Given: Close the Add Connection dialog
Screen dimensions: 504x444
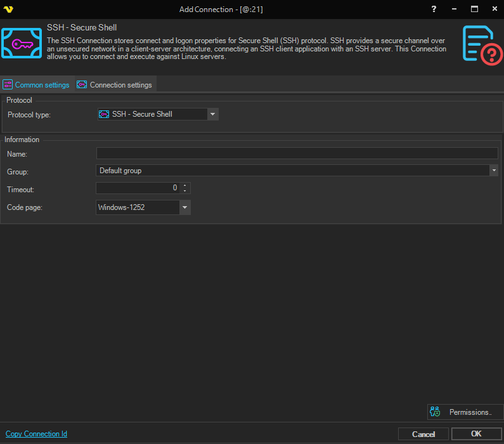Looking at the screenshot, I should 493,9.
